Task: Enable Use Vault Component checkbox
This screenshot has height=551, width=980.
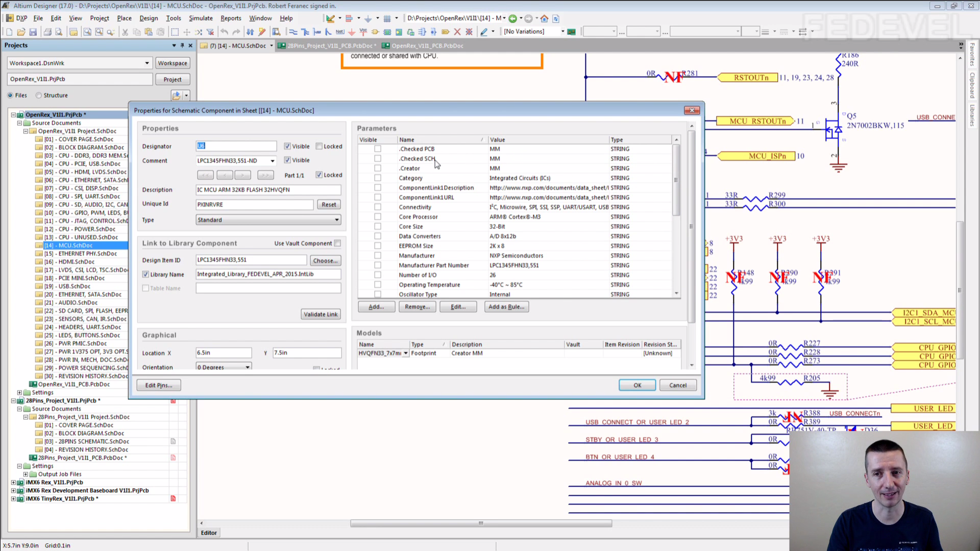Action: pyautogui.click(x=337, y=243)
